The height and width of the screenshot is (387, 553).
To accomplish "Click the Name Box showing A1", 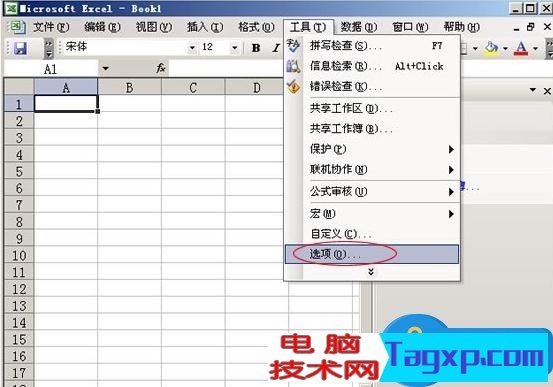I will coord(51,68).
